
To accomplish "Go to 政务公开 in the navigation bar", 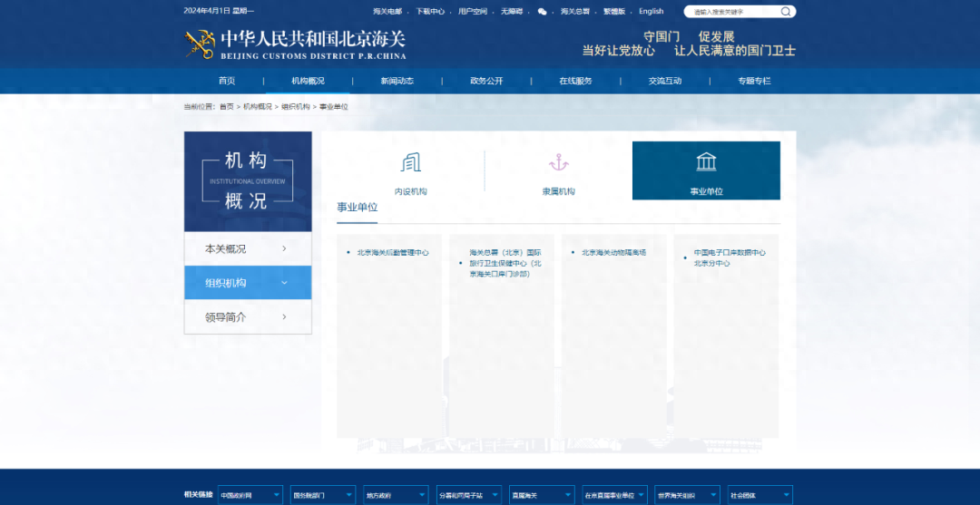I will click(x=486, y=81).
